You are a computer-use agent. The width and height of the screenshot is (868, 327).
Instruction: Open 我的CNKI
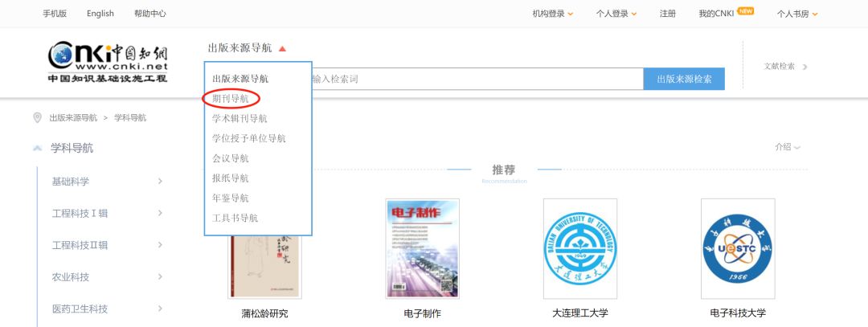[716, 14]
